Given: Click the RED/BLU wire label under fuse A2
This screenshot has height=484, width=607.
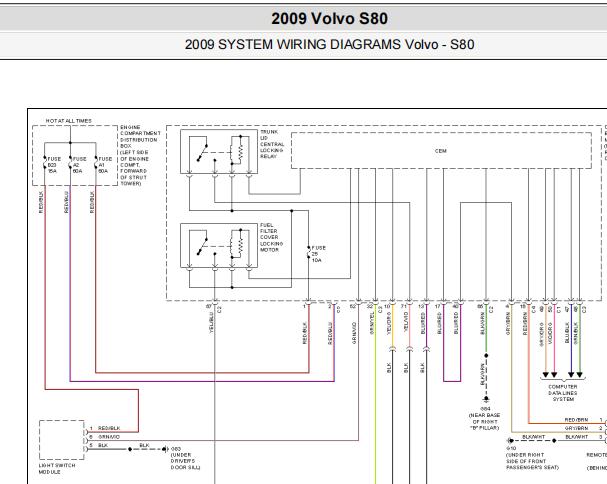Looking at the screenshot, I should tap(66, 202).
